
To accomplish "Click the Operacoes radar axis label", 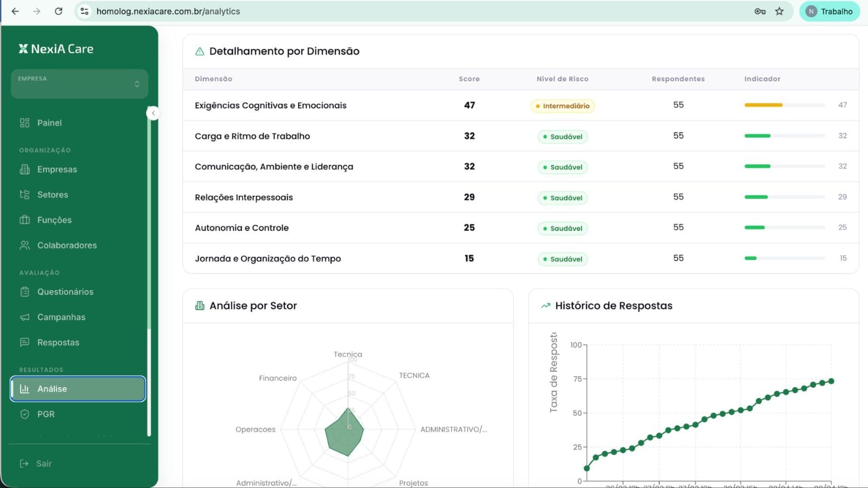I will click(256, 429).
